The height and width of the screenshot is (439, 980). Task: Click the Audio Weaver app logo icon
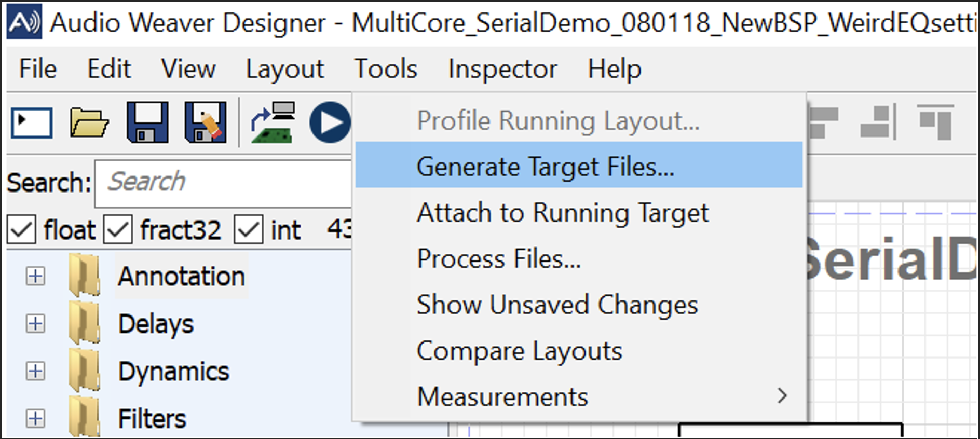pyautogui.click(x=24, y=22)
